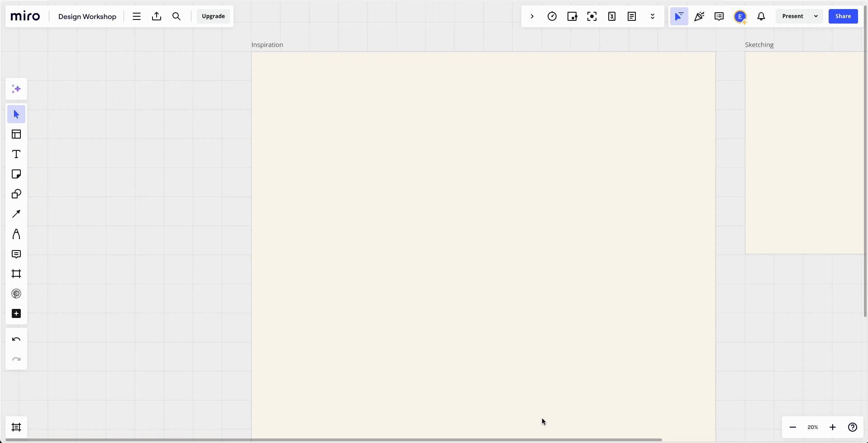Expand hidden collaboration tools chevron
868x443 pixels.
(652, 16)
